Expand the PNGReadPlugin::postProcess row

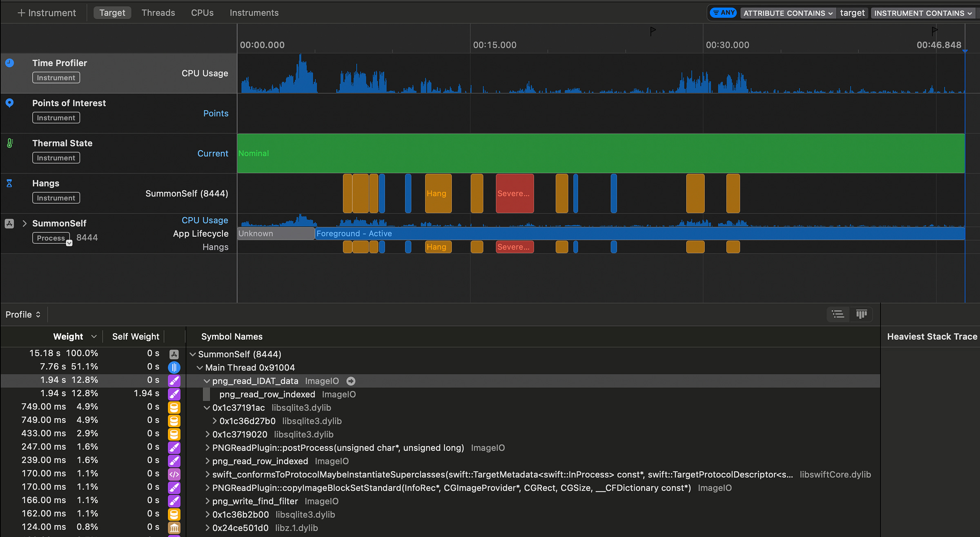(x=207, y=448)
